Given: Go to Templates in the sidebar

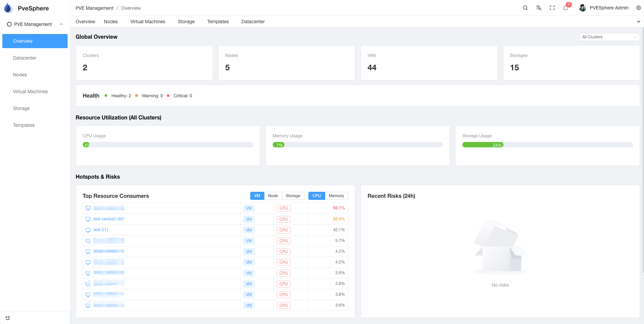Looking at the screenshot, I should tap(24, 125).
